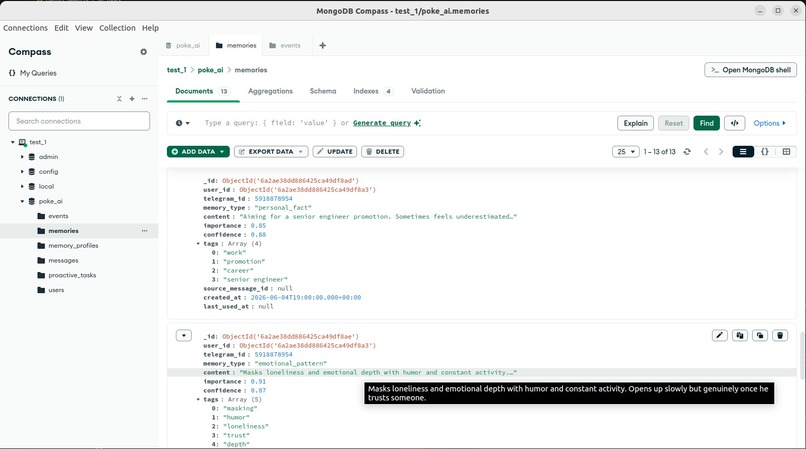The image size is (806, 449).
Task: Switch to the Validation tab
Action: point(428,91)
